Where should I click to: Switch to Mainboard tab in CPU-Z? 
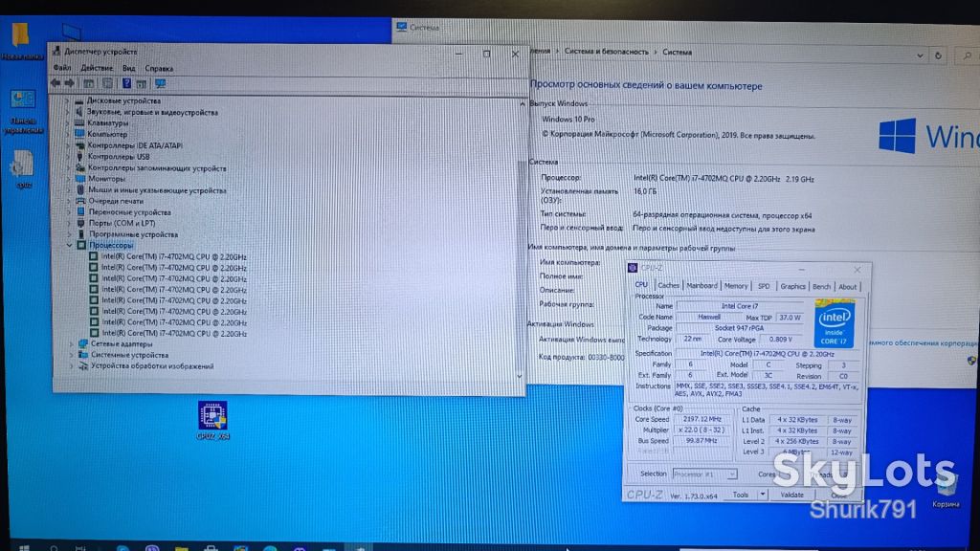pos(702,285)
